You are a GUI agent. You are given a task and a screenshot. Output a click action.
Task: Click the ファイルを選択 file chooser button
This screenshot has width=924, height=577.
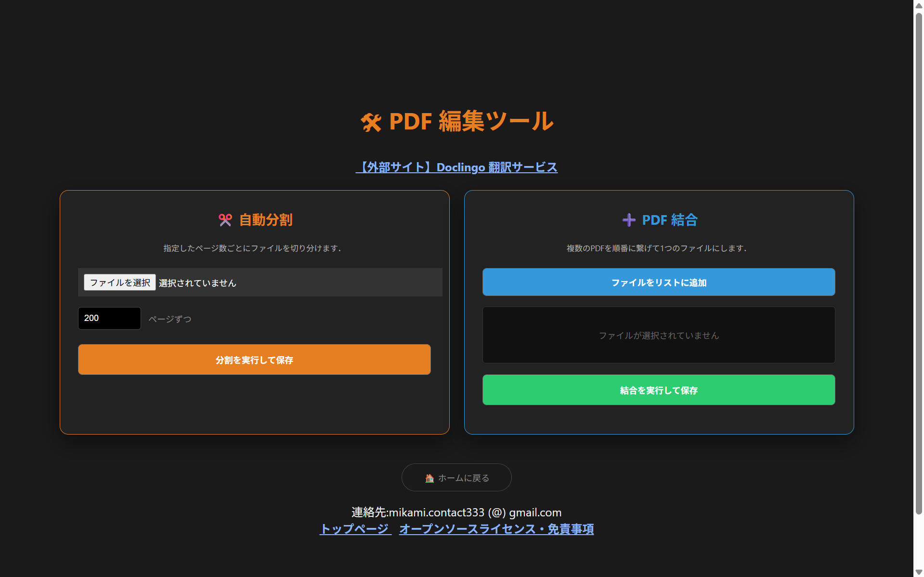[x=120, y=282]
